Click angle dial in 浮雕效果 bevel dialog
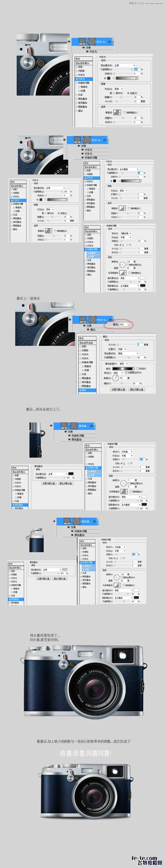The height and width of the screenshot is (868, 165). [x=122, y=265]
